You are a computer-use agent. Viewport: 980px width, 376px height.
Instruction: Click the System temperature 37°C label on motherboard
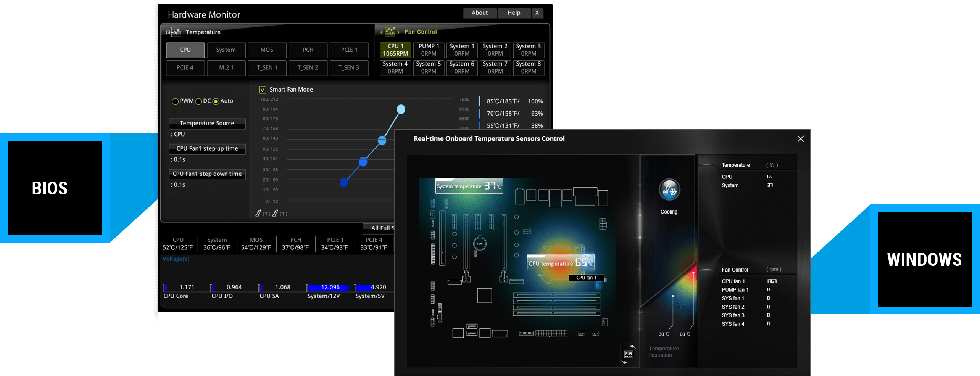(469, 186)
